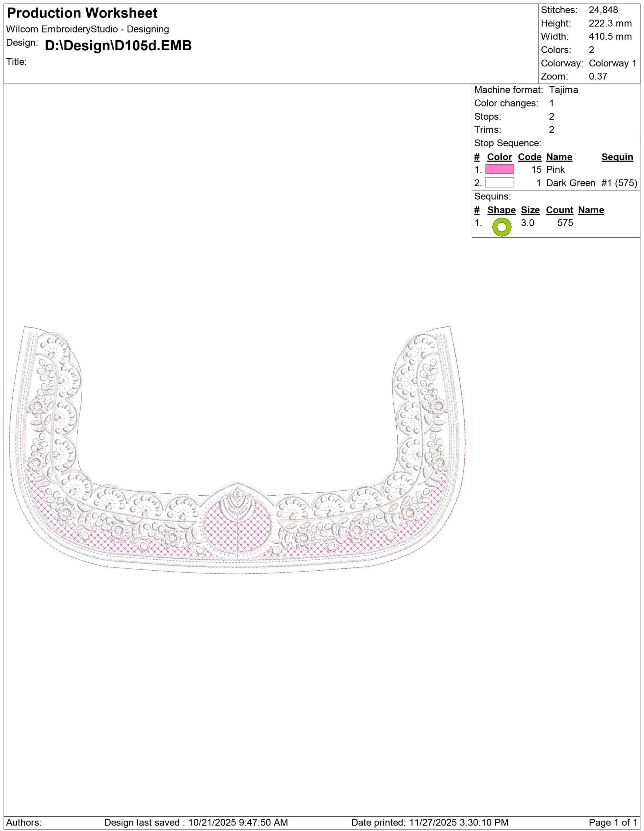Click the Code column header
Viewport: 644px width, 831px height.
(529, 157)
